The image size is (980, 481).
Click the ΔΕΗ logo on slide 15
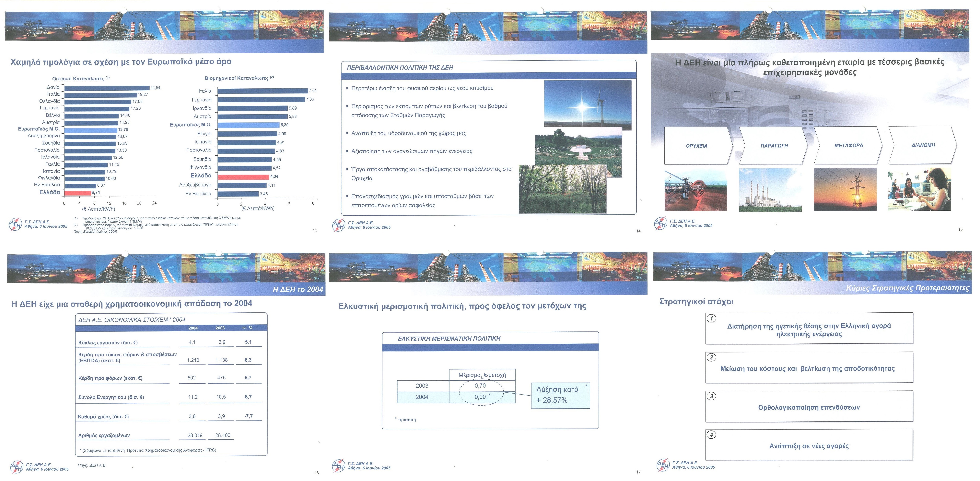(661, 223)
